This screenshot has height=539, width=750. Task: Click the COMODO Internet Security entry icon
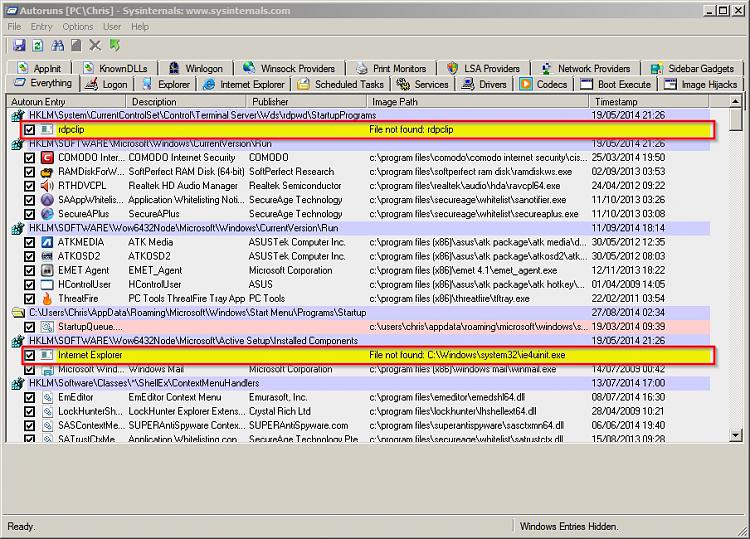click(47, 157)
